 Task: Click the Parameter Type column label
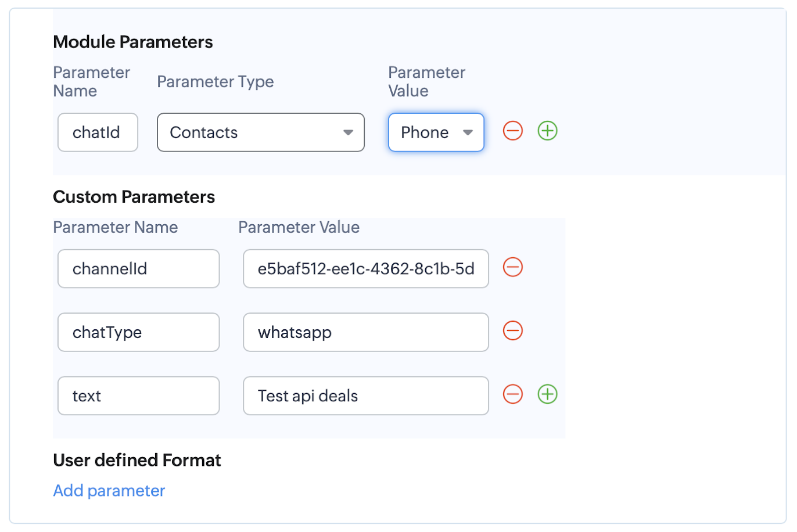[x=215, y=82]
